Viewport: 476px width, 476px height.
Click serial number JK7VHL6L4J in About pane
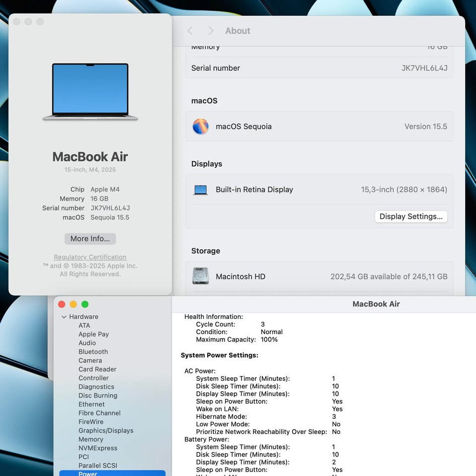[x=424, y=68]
